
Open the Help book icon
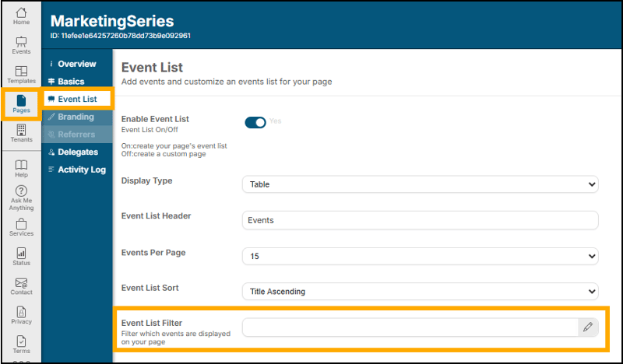pos(21,168)
